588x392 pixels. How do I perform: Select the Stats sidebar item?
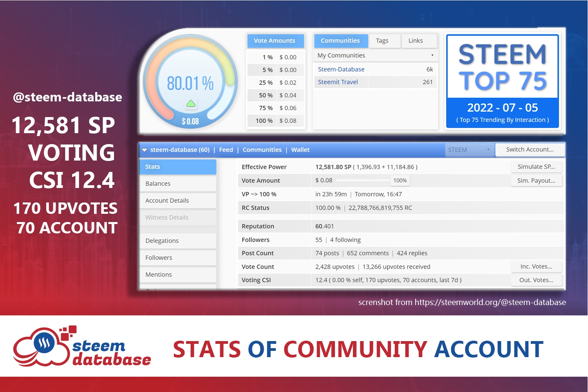[178, 167]
